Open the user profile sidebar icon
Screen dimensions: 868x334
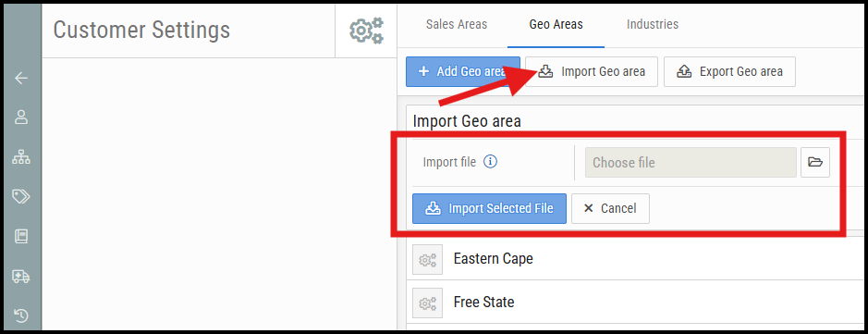pos(21,118)
